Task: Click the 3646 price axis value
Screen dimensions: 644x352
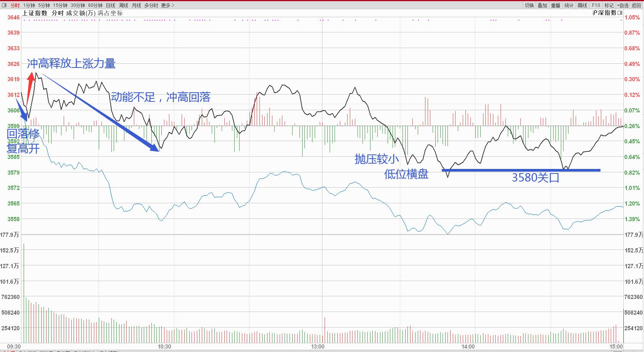Action: (x=14, y=18)
